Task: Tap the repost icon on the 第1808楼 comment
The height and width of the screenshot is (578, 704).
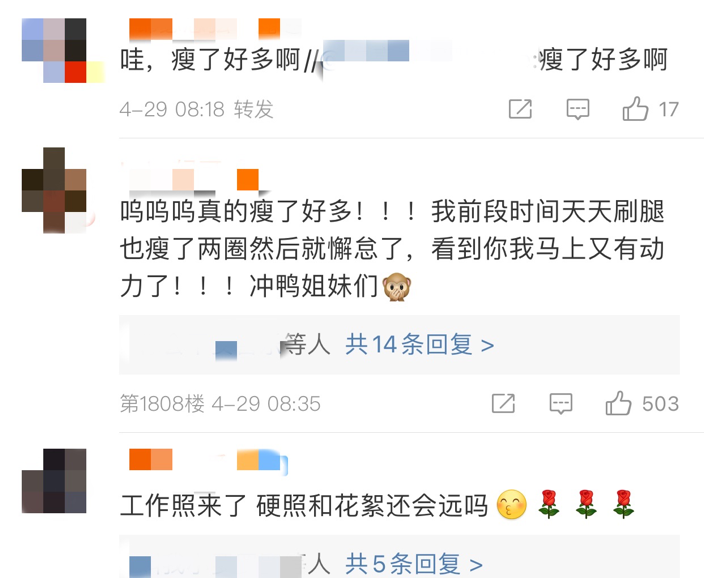Action: (503, 403)
